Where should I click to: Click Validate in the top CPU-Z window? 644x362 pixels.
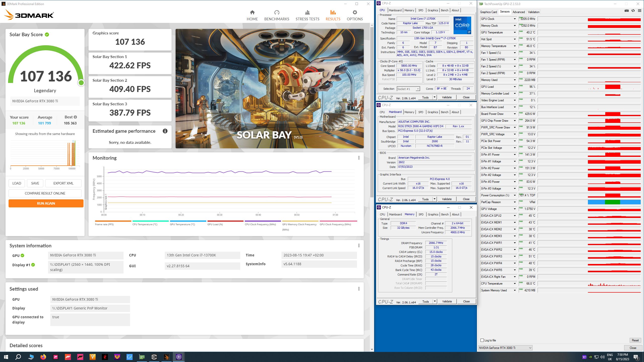(447, 97)
